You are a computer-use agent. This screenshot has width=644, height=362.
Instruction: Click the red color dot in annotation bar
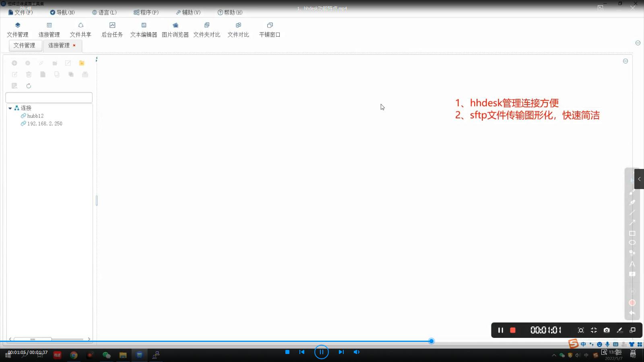[632, 303]
